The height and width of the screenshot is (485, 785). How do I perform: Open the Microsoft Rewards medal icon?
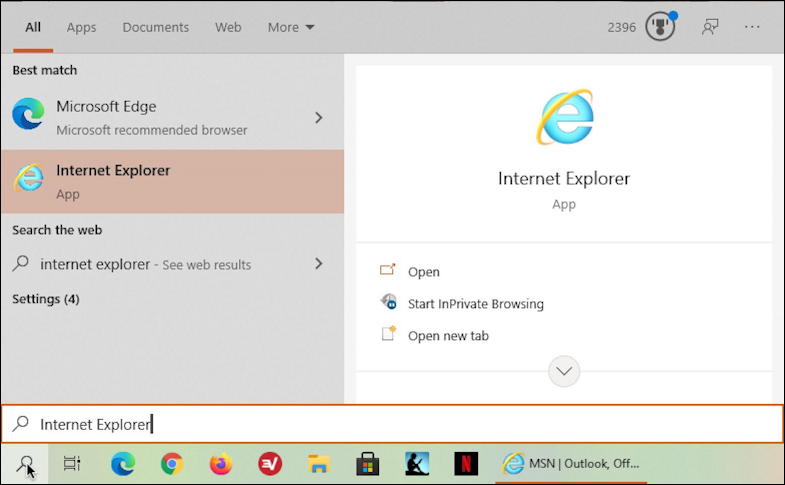[660, 27]
